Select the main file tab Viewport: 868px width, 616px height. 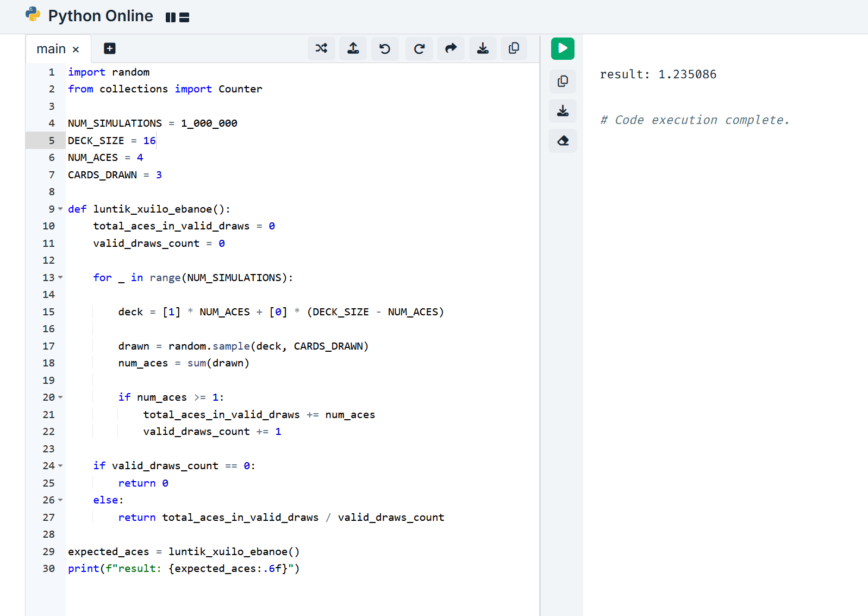coord(51,49)
